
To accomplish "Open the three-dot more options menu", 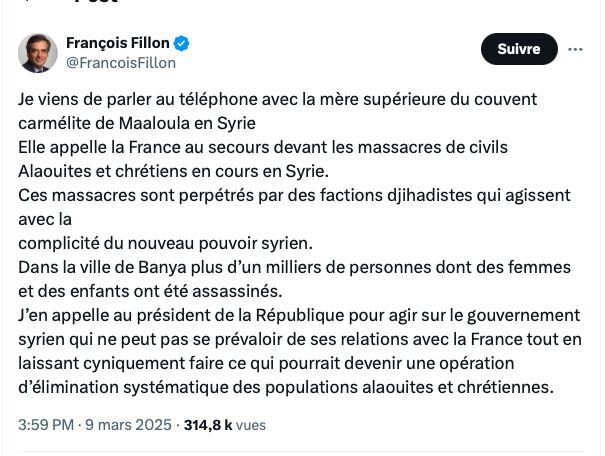I will point(575,49).
